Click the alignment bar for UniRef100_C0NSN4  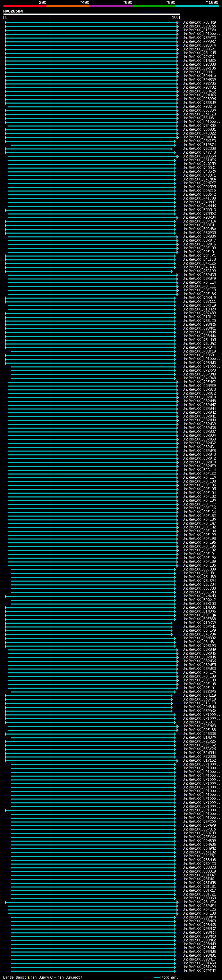click(x=89, y=707)
